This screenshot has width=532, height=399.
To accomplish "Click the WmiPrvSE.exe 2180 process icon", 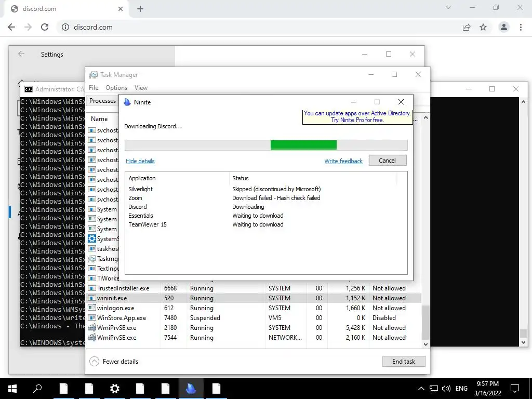I will tap(91, 327).
